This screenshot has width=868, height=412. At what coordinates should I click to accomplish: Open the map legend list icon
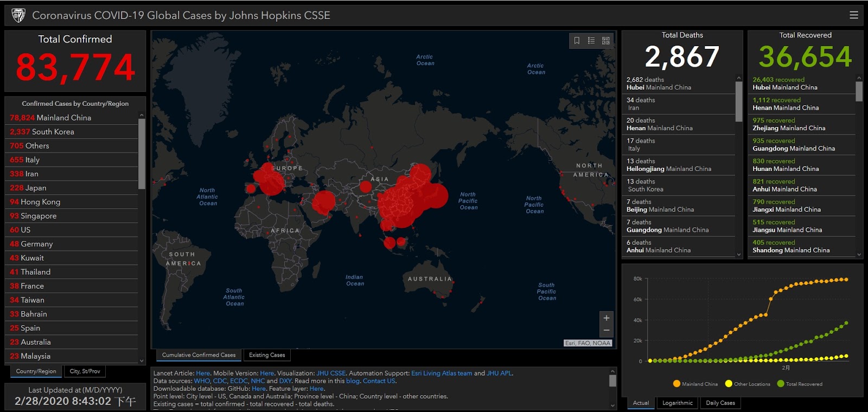point(591,41)
